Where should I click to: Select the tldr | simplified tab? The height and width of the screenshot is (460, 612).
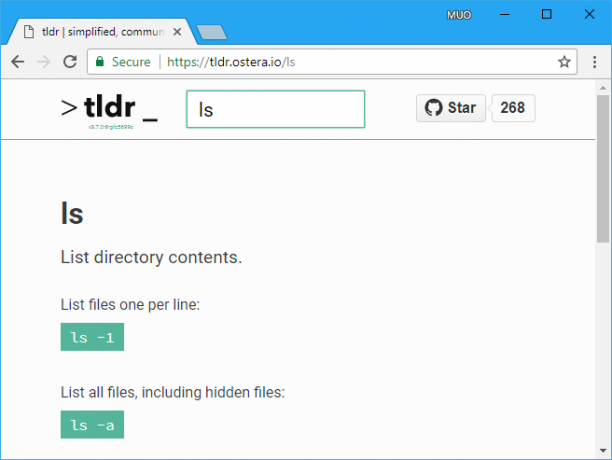point(102,32)
